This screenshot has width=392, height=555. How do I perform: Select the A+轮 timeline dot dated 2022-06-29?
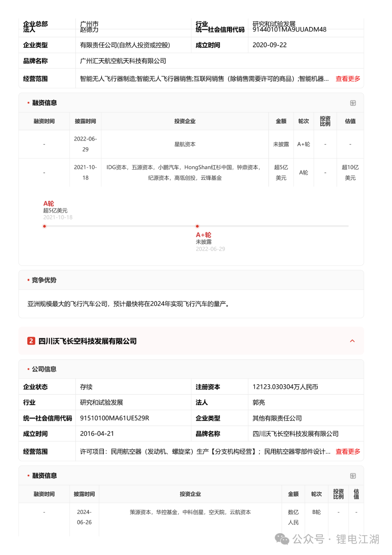click(x=197, y=226)
